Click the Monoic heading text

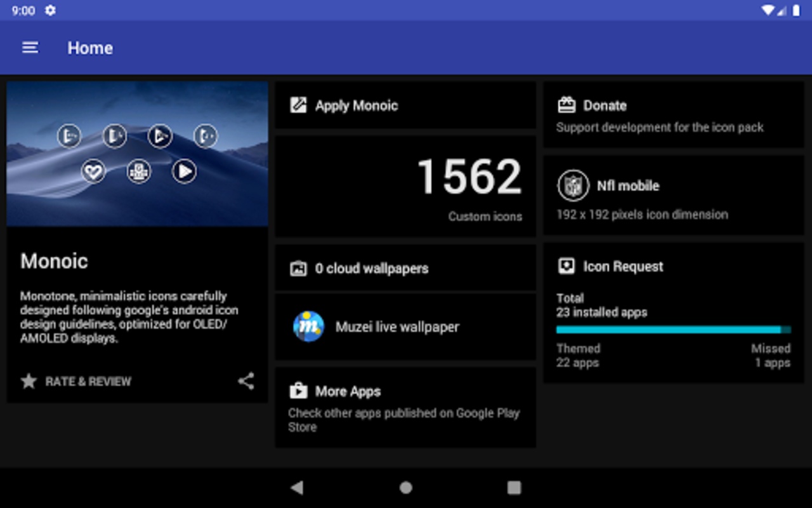pos(54,261)
